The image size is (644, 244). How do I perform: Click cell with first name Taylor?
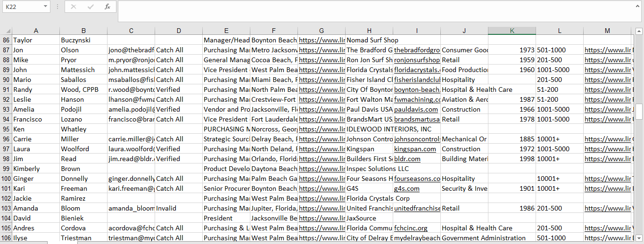pos(36,40)
